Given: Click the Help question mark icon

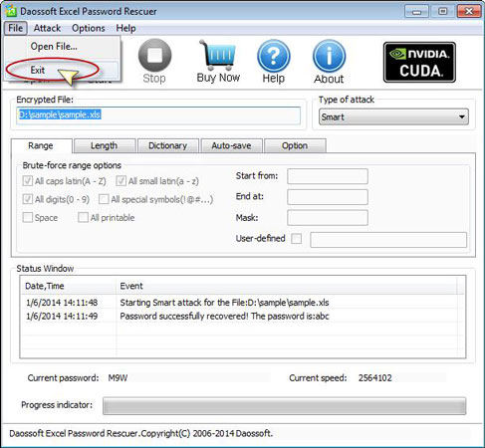Looking at the screenshot, I should [x=274, y=56].
